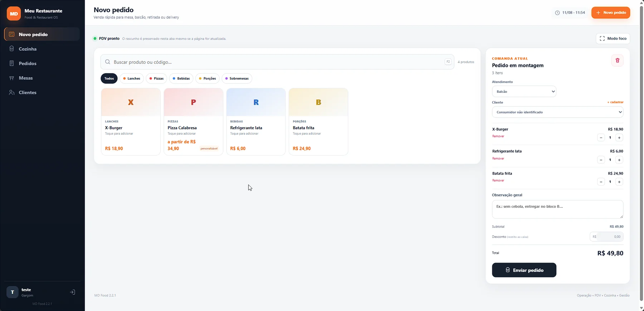644x311 pixels.
Task: Click the trash icon to clear the comanda
Action: pyautogui.click(x=617, y=61)
